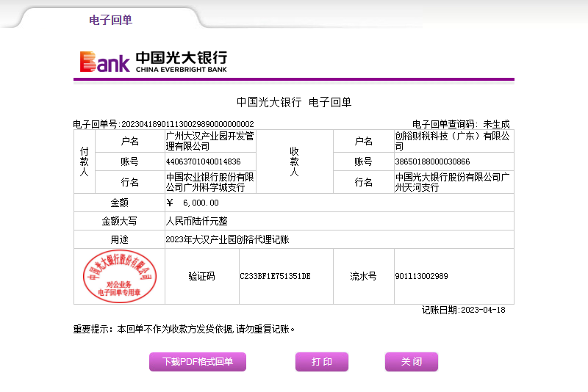The width and height of the screenshot is (588, 392).
Task: Click verification code C233BF1E751351DE
Action: (275, 276)
